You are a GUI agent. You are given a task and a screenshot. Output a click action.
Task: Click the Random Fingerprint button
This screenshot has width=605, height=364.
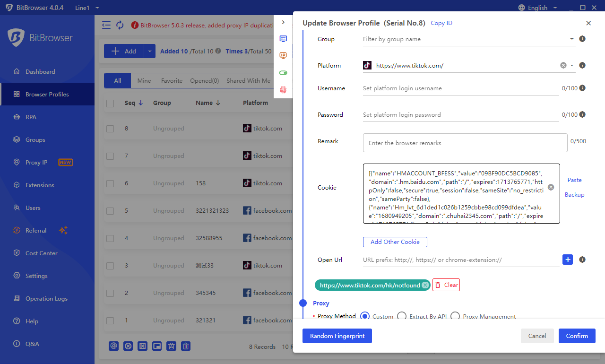[x=337, y=336]
